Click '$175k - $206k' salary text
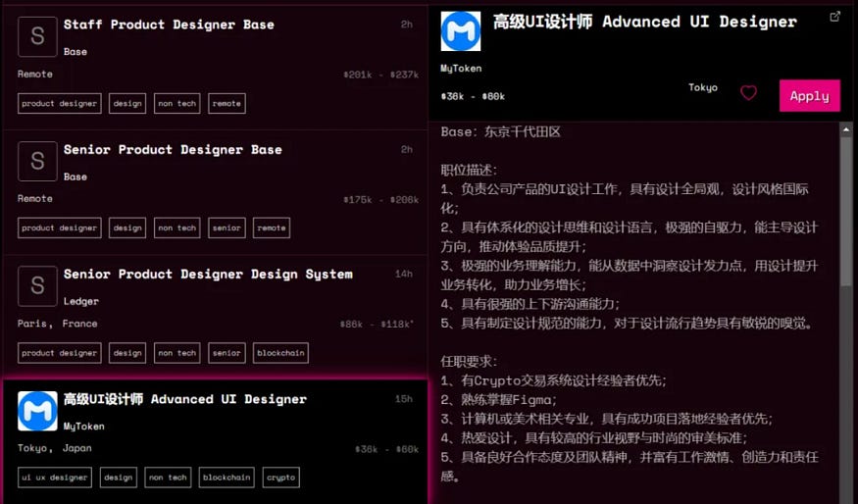Image resolution: width=858 pixels, height=504 pixels. point(380,200)
